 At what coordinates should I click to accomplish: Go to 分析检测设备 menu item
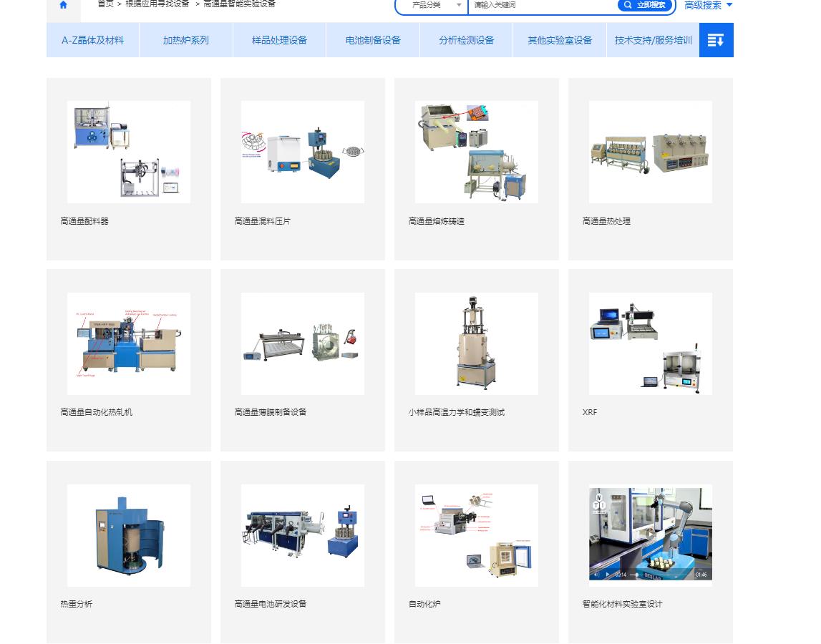(467, 40)
